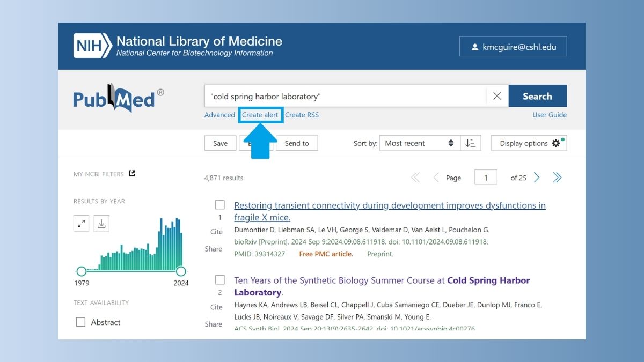
Task: Open the PubMed logo homepage
Action: point(119,98)
